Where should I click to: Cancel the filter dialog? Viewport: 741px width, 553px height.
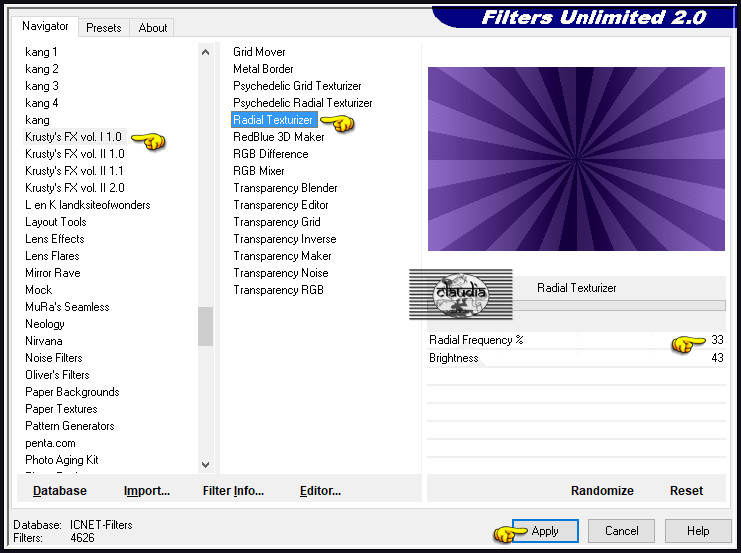[x=621, y=531]
